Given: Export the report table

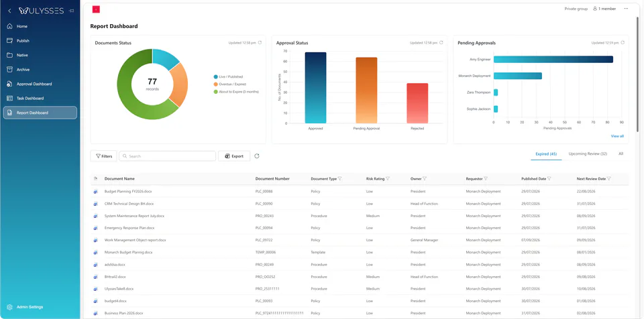Looking at the screenshot, I should coord(234,156).
